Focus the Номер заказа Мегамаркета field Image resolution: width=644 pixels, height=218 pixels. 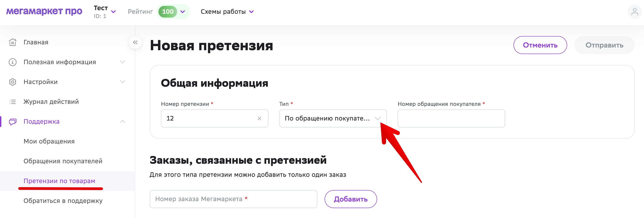click(x=233, y=199)
